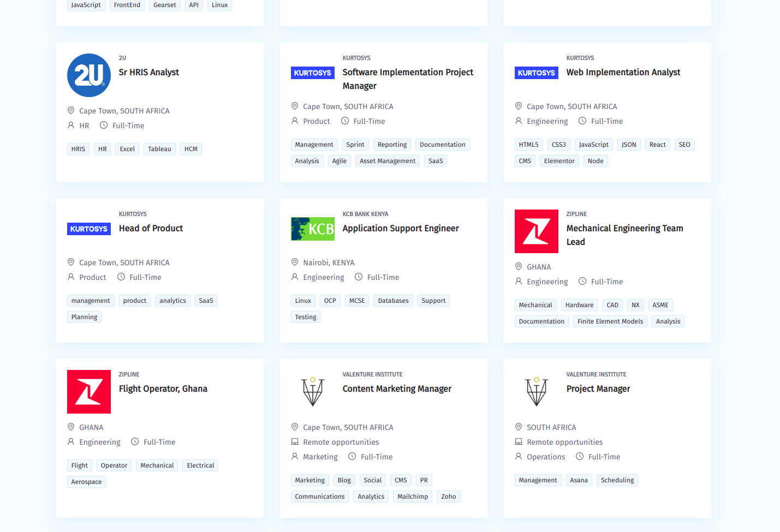Click Zipline logo on Mechanical Engineering card
Image resolution: width=780 pixels, height=532 pixels.
click(x=537, y=231)
